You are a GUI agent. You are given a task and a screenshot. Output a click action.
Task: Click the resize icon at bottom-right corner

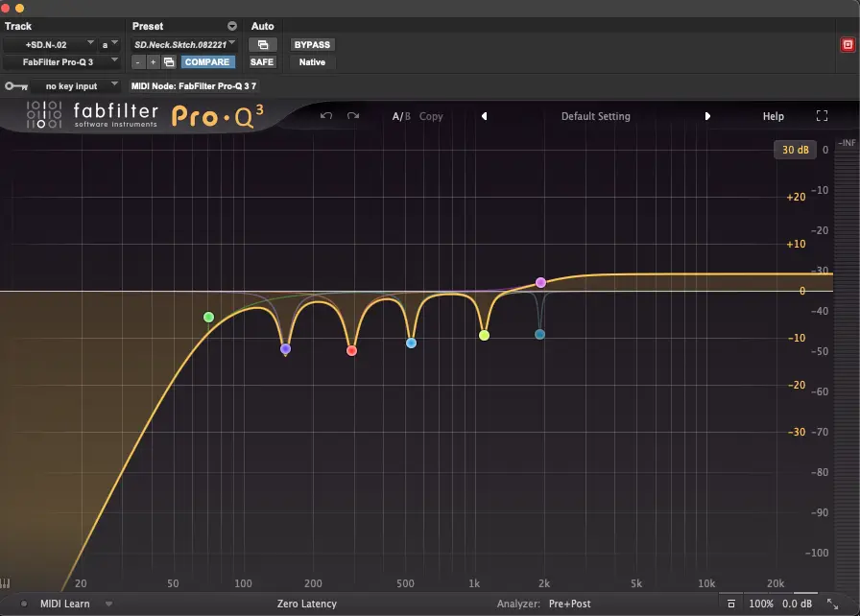832,604
